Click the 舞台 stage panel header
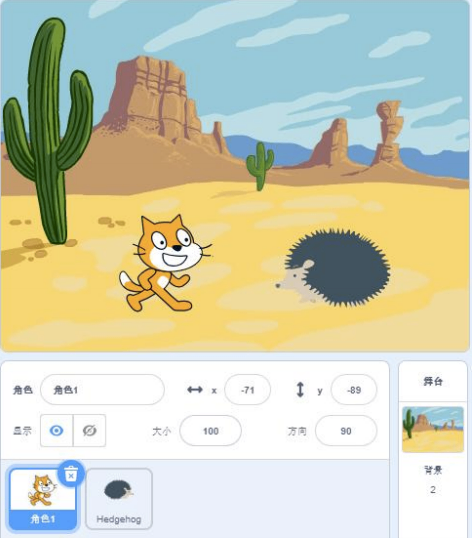This screenshot has width=473, height=540. pyautogui.click(x=433, y=381)
